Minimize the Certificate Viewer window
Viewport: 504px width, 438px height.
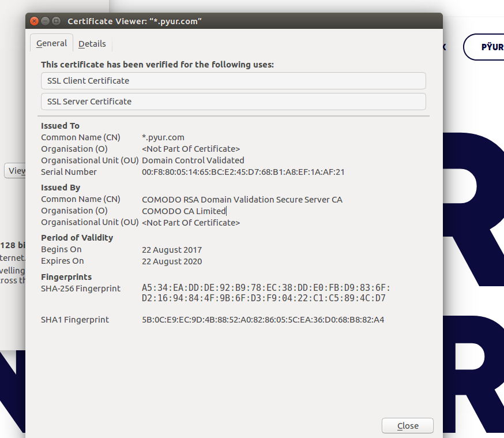(45, 21)
